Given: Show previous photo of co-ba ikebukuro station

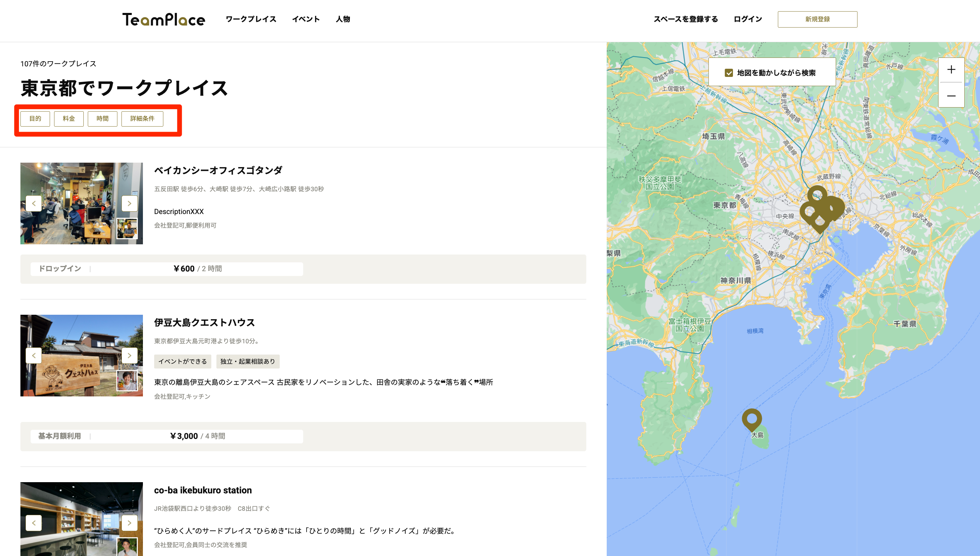Looking at the screenshot, I should tap(34, 523).
